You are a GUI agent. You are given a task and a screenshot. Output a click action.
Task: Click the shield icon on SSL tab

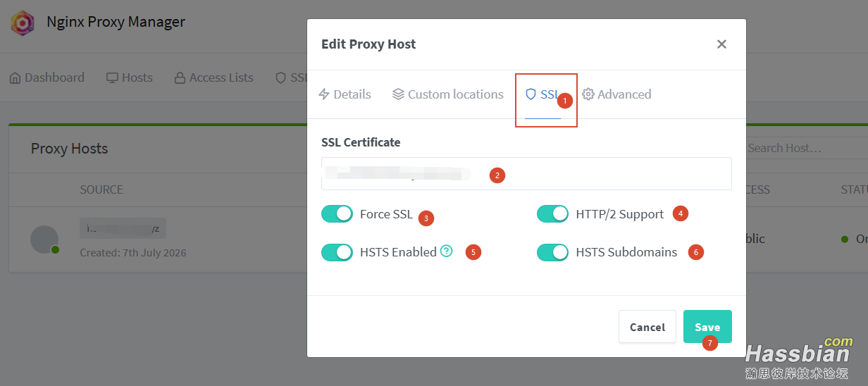coord(531,94)
